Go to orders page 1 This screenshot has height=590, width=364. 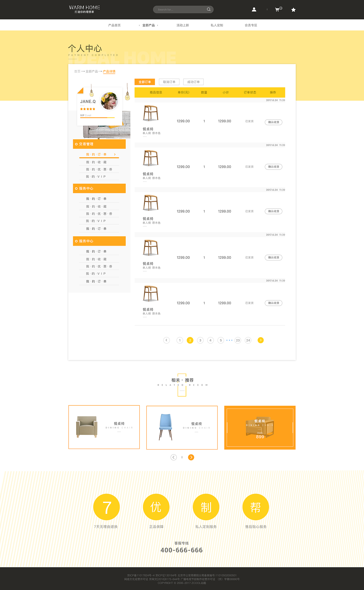coord(180,340)
